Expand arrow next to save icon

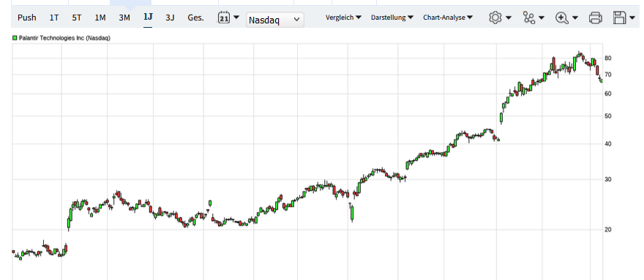click(x=632, y=18)
